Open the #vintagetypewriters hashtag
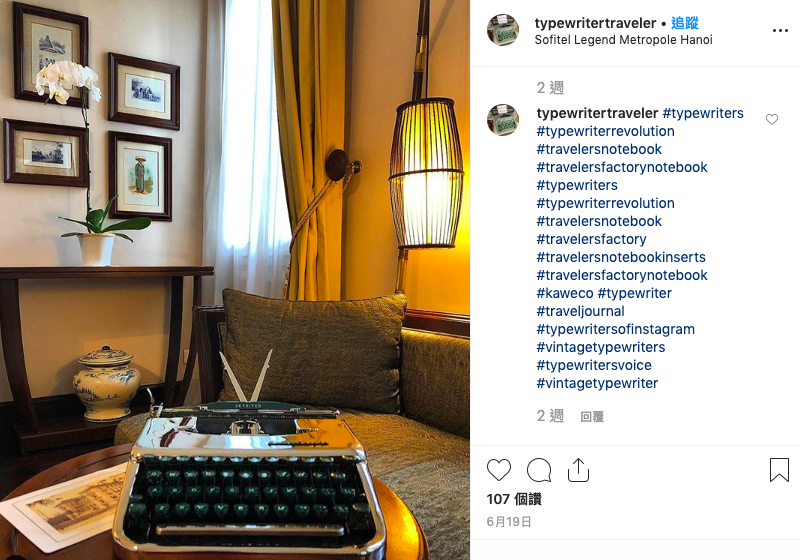This screenshot has height=560, width=800. click(x=601, y=347)
